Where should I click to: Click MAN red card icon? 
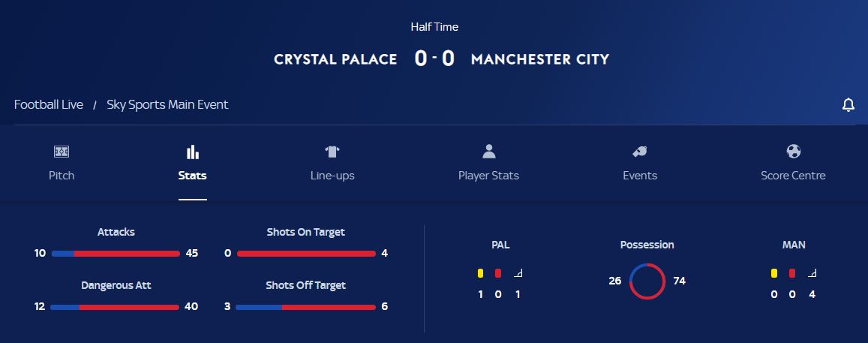(792, 273)
